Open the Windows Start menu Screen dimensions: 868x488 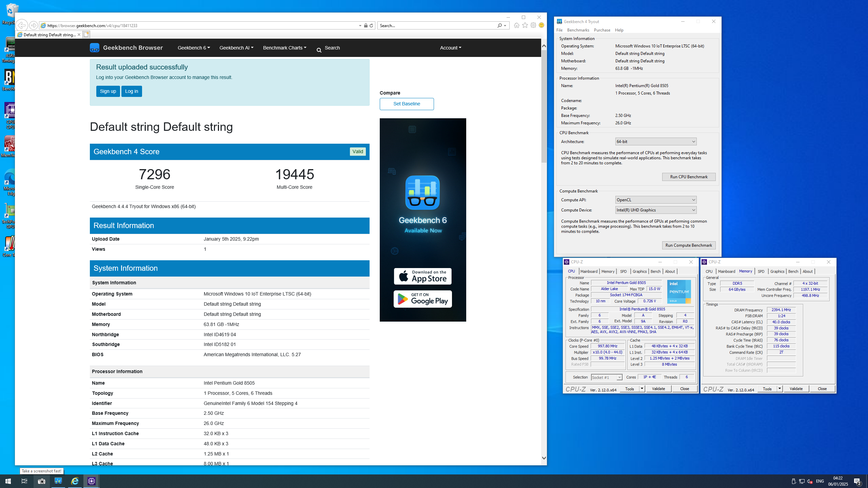(x=8, y=481)
